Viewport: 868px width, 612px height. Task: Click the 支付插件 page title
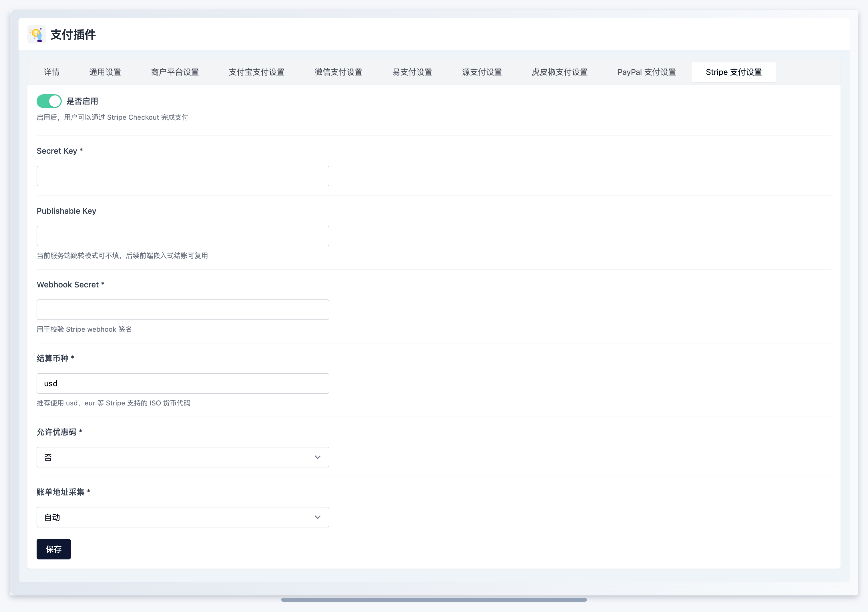click(x=73, y=35)
